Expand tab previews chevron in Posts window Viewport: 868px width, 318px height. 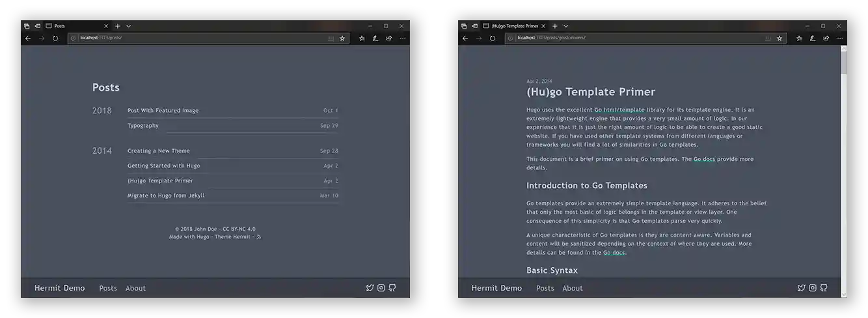click(128, 26)
